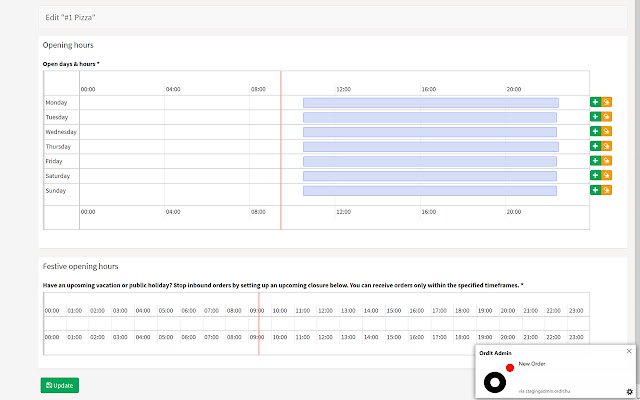Save changes with the Update button

point(60,385)
